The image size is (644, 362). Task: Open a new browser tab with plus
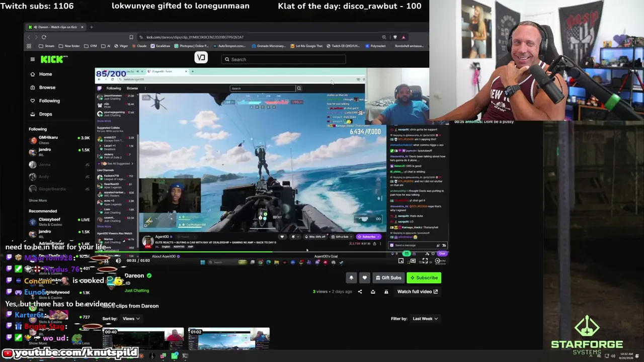point(91,27)
